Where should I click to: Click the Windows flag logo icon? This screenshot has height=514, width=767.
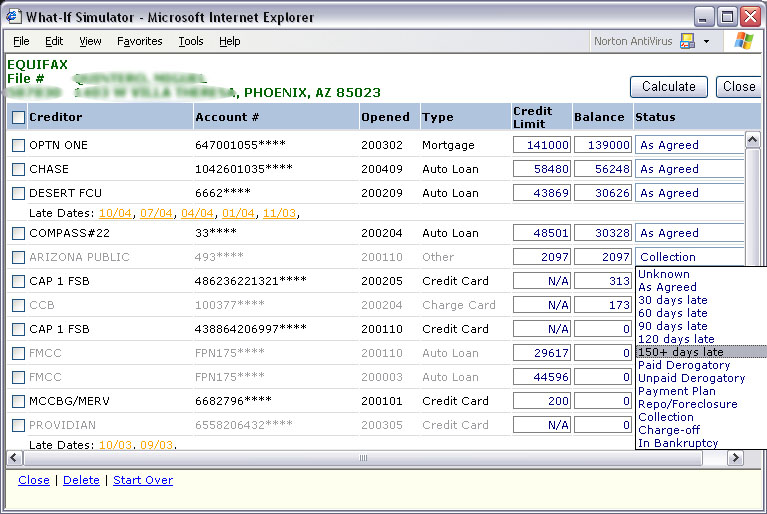[743, 41]
